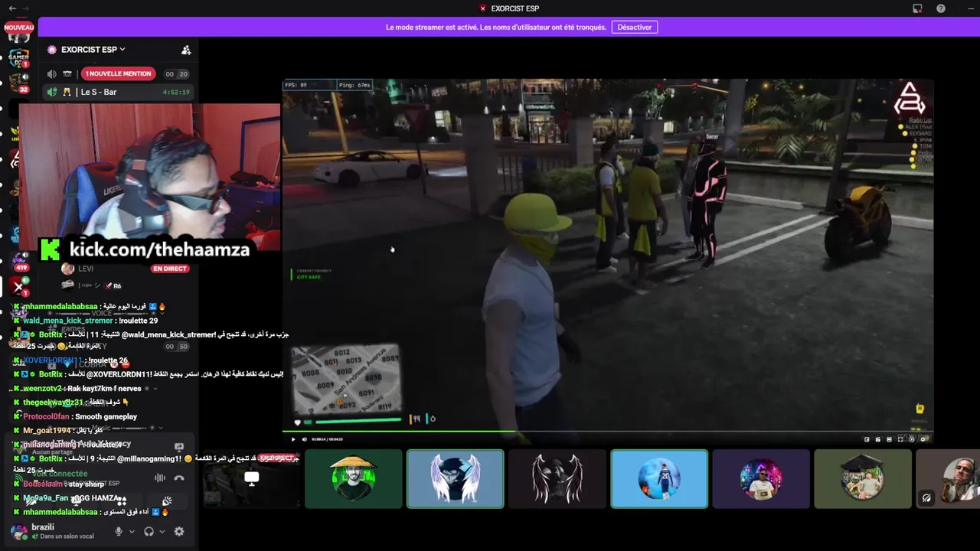980x551 pixels.
Task: Click the first icon in the player's right controls
Action: pos(867,439)
